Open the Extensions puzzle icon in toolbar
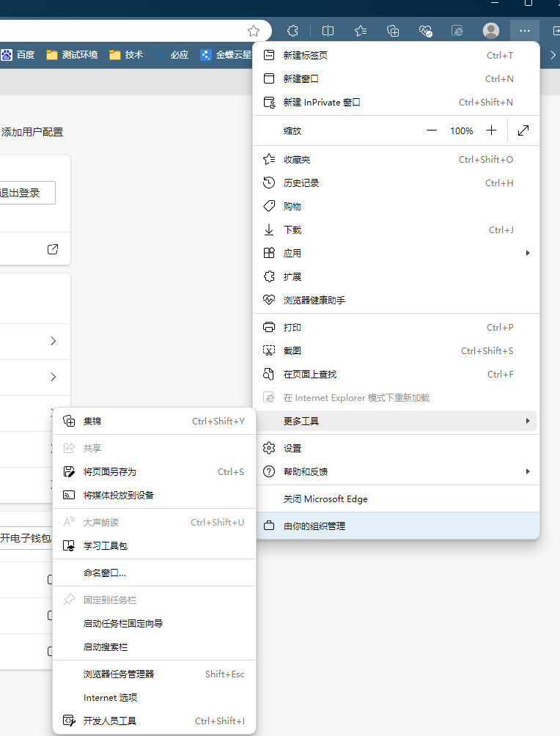The width and height of the screenshot is (560, 736). 292,31
